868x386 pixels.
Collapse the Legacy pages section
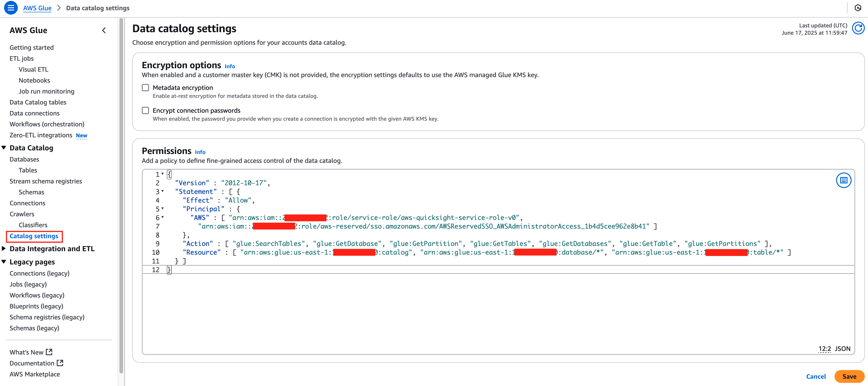click(4, 262)
